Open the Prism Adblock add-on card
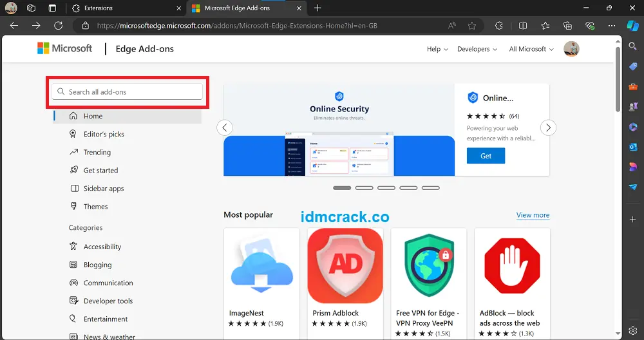This screenshot has width=644, height=340. pyautogui.click(x=345, y=283)
